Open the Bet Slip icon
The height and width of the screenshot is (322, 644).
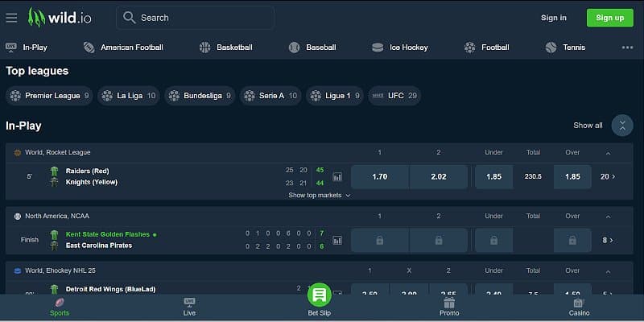[x=320, y=295]
